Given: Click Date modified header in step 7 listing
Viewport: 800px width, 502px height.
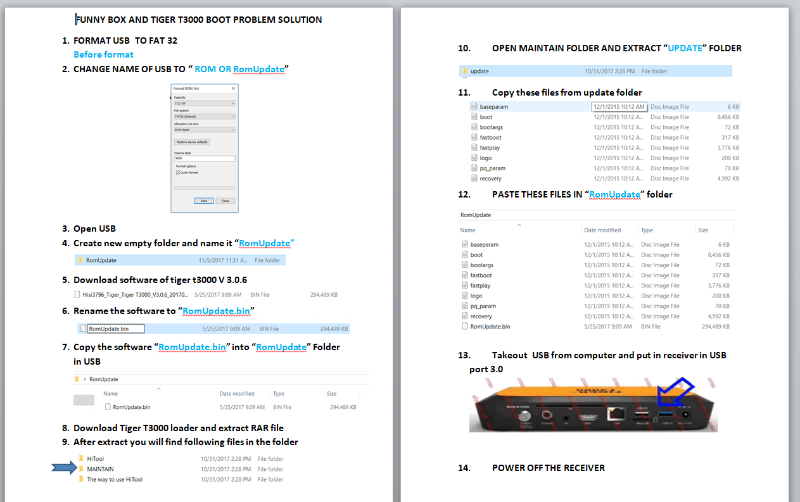Looking at the screenshot, I should [x=237, y=393].
